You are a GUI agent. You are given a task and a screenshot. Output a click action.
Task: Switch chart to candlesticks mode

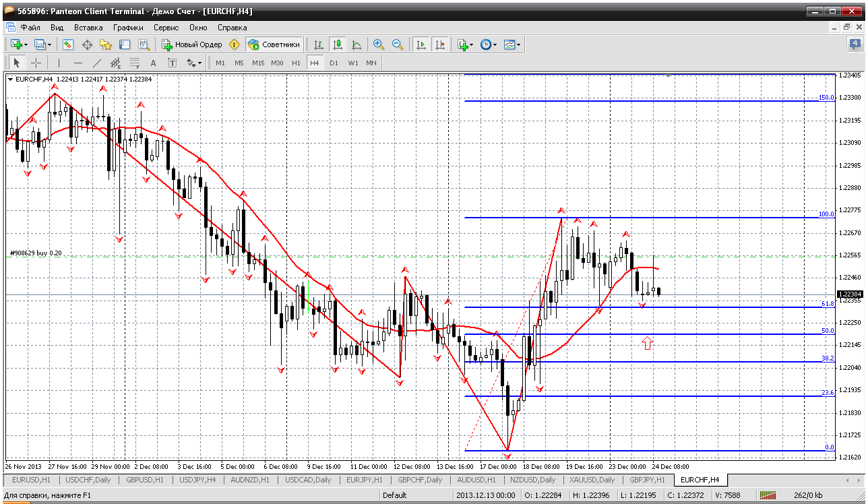(338, 44)
